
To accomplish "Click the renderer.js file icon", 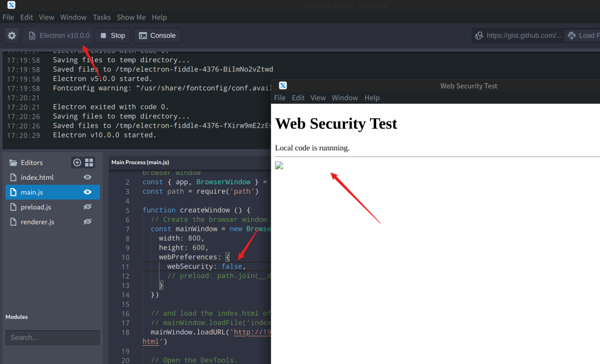I will pos(13,222).
